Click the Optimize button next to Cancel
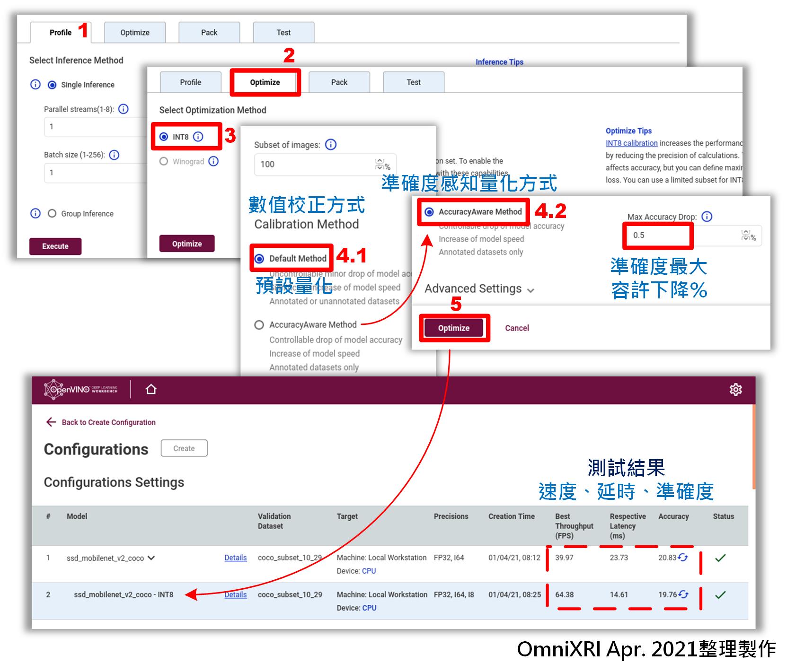 point(454,328)
